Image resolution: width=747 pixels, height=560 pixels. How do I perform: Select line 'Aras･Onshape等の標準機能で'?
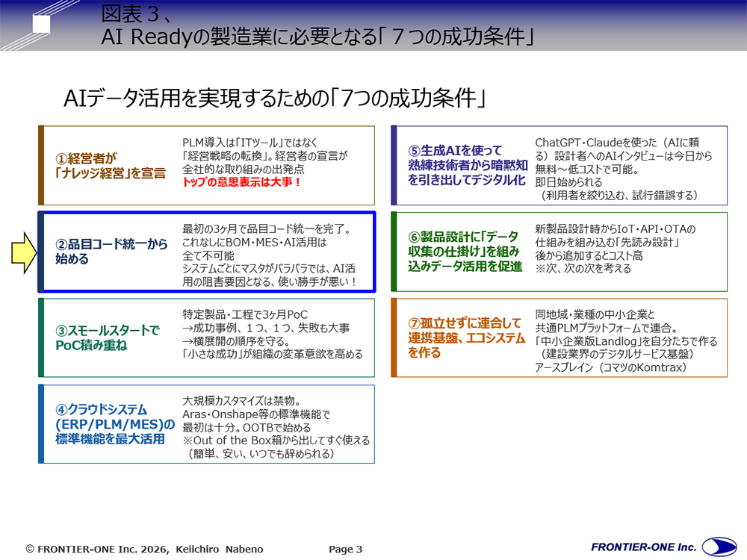[x=256, y=414]
